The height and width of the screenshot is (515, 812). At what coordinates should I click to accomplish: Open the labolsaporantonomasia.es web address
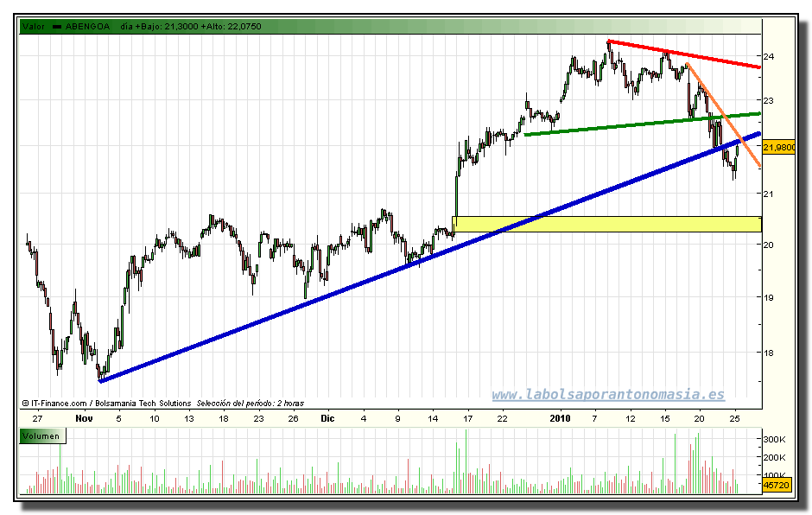click(608, 395)
